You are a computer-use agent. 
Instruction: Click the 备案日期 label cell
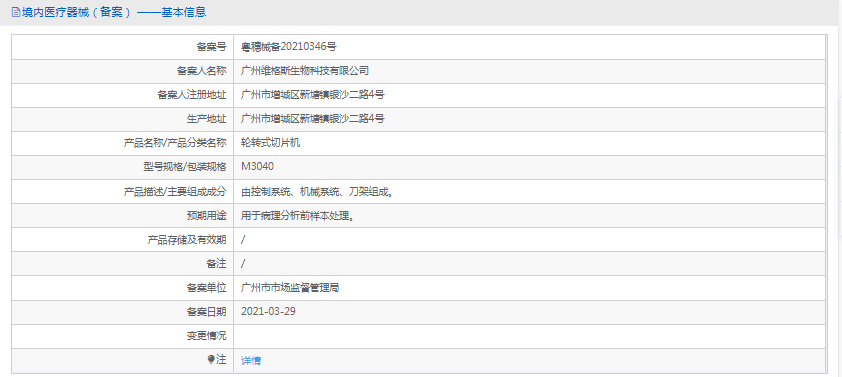pyautogui.click(x=123, y=311)
